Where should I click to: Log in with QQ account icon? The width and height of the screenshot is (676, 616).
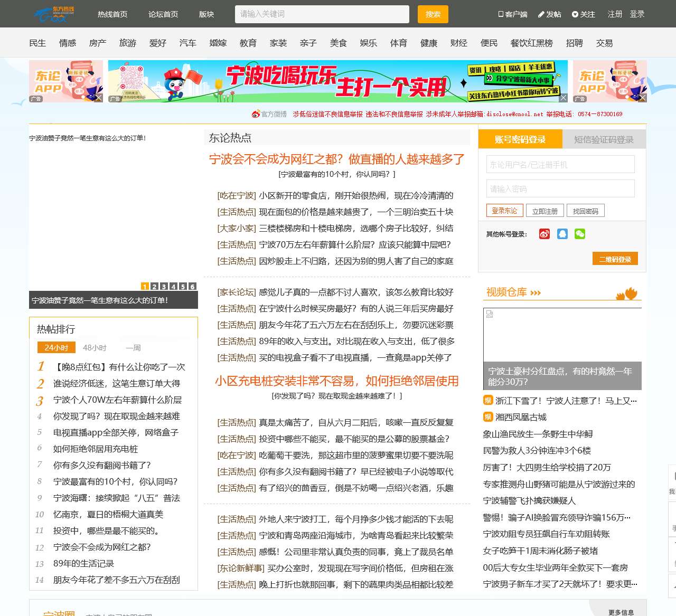(562, 234)
